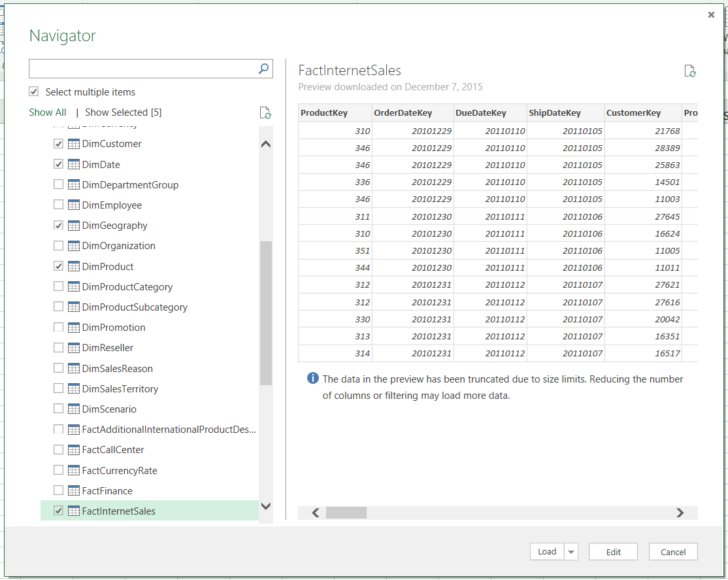The height and width of the screenshot is (580, 728).
Task: Click the FactFinance table icon
Action: pyautogui.click(x=74, y=491)
